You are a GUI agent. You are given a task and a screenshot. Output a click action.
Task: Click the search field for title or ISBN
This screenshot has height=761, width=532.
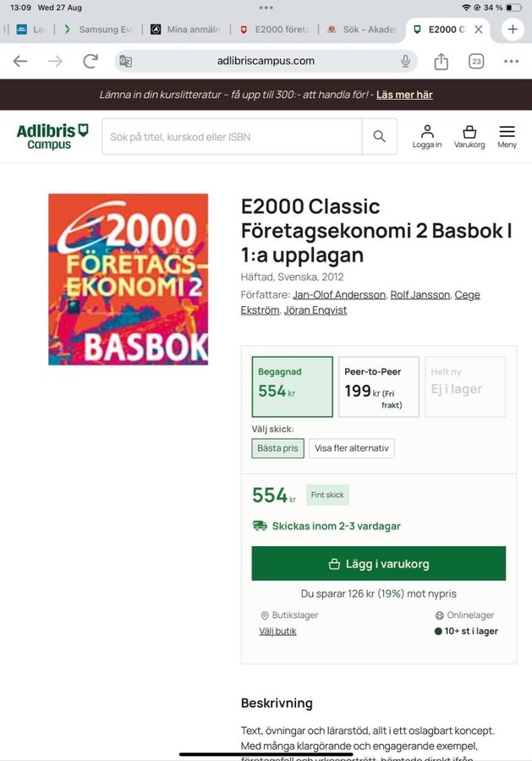(233, 137)
